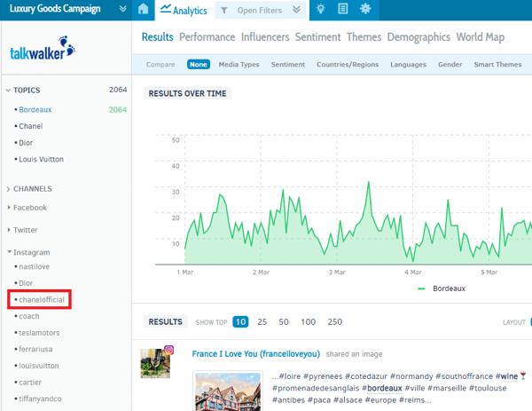Switch to the Results tab
This screenshot has width=532, height=411.
coord(158,37)
